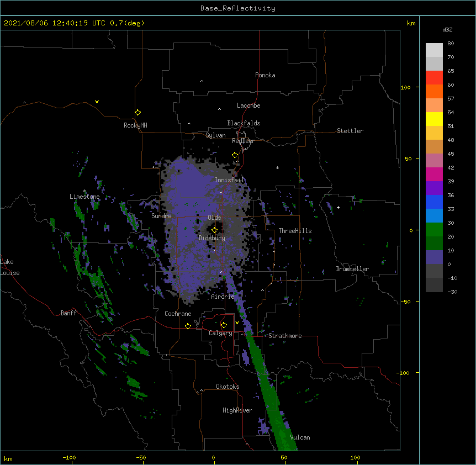Pick the bright yellow 54-51 dBZ legend swatch
This screenshot has height=465, width=476.
[x=434, y=119]
